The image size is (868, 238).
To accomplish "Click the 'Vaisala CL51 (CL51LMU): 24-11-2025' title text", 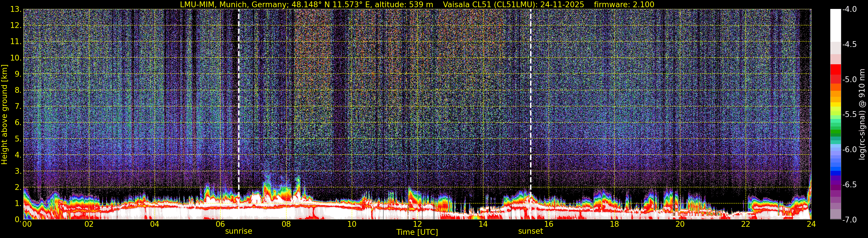I will point(514,4).
